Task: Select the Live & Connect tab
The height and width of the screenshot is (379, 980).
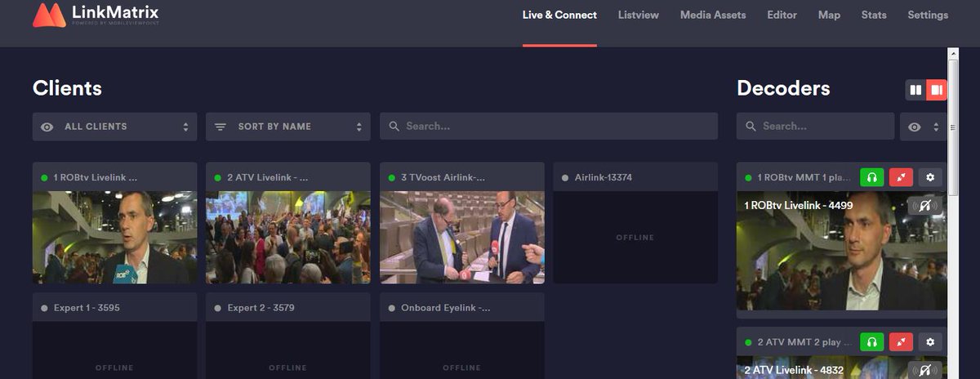Action: (559, 15)
